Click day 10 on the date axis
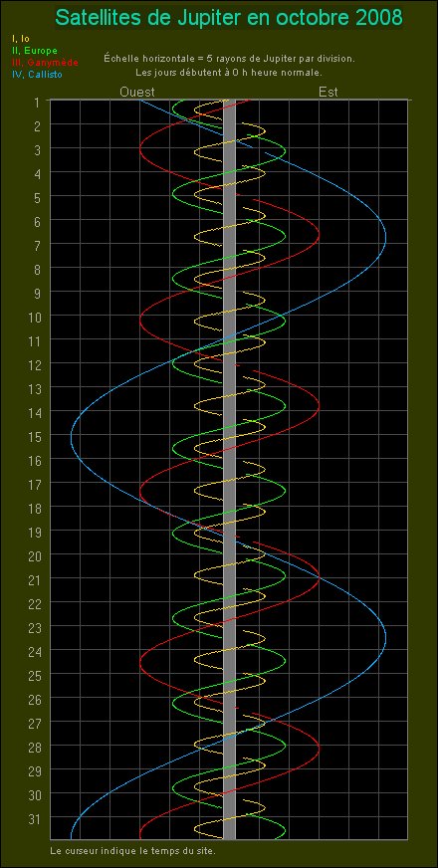This screenshot has width=438, height=868. (x=34, y=317)
